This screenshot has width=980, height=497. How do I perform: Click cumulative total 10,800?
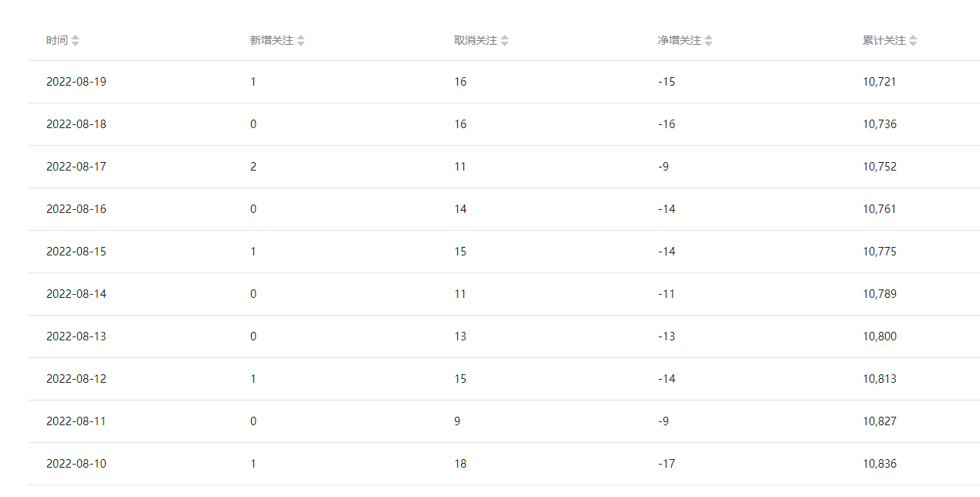(880, 336)
